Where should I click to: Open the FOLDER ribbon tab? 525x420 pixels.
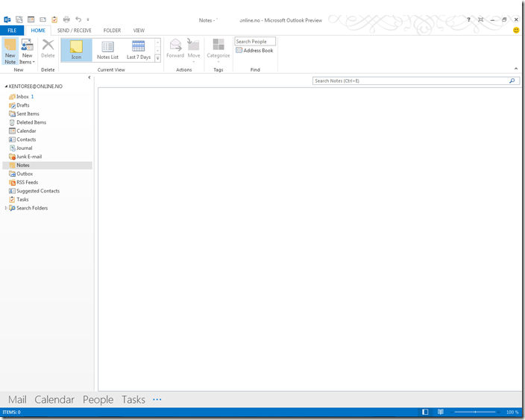(x=112, y=31)
